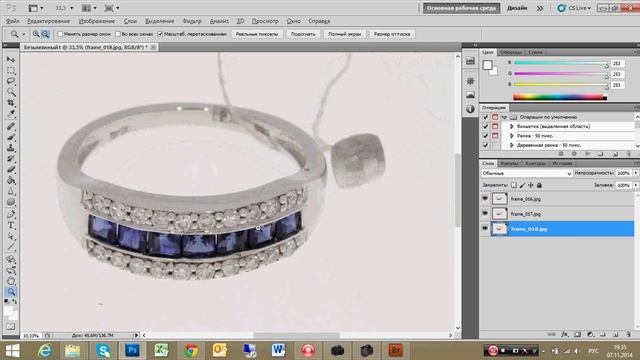Select the Quick Selection tool
Viewport: 640px width, 360px height.
(x=11, y=92)
